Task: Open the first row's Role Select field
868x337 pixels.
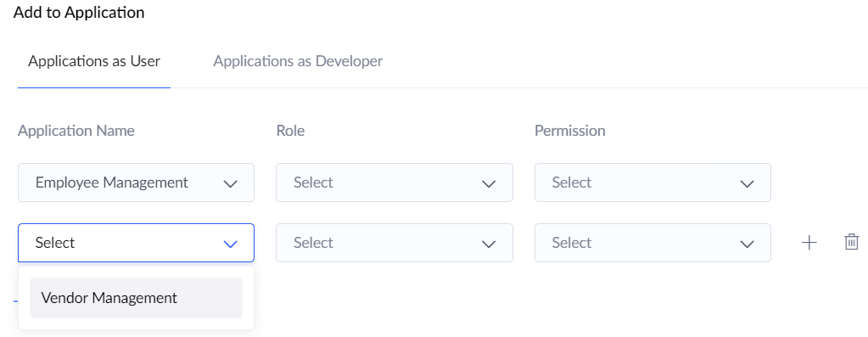Action: pos(395,182)
